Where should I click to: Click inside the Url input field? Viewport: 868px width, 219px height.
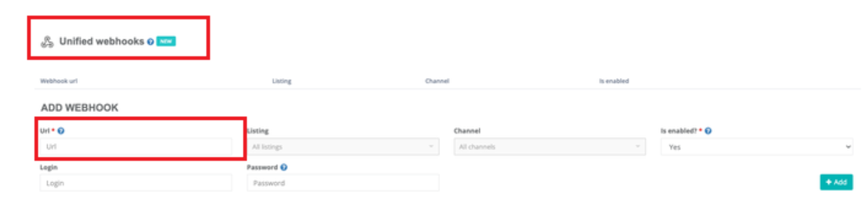(x=136, y=146)
